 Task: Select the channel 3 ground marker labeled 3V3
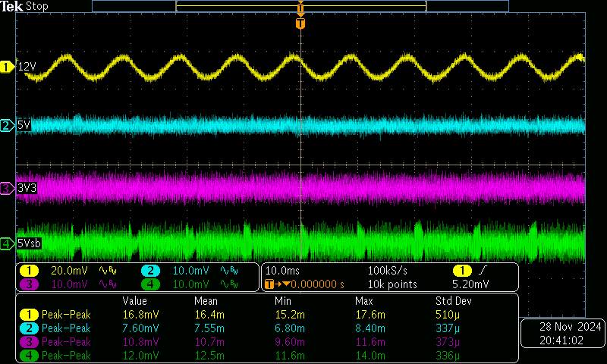pyautogui.click(x=7, y=188)
